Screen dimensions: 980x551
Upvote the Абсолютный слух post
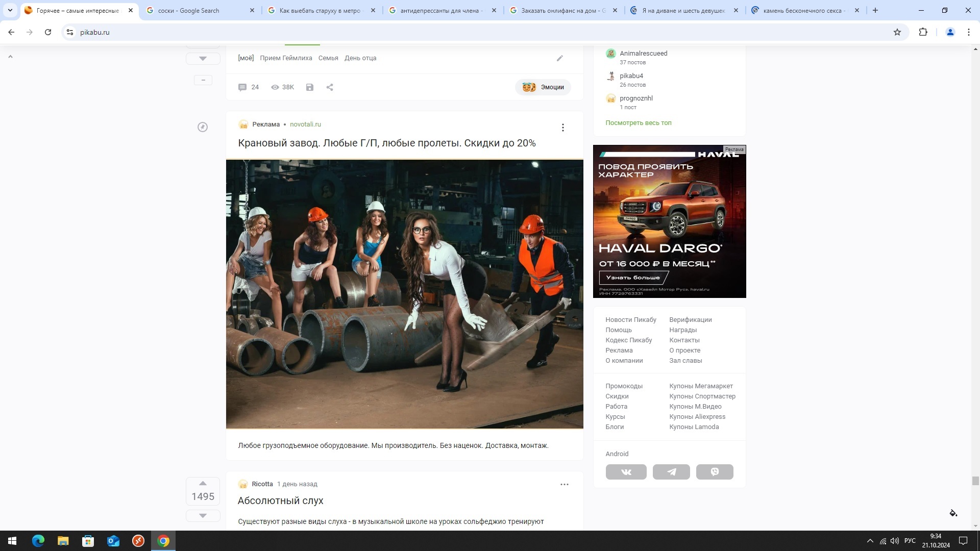[203, 483]
